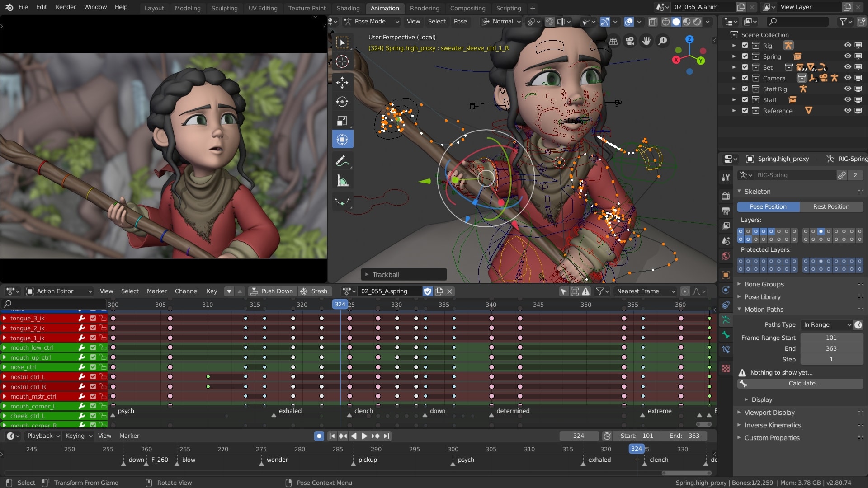Click the Animation tab in workspace
The image size is (868, 488).
pyautogui.click(x=384, y=8)
